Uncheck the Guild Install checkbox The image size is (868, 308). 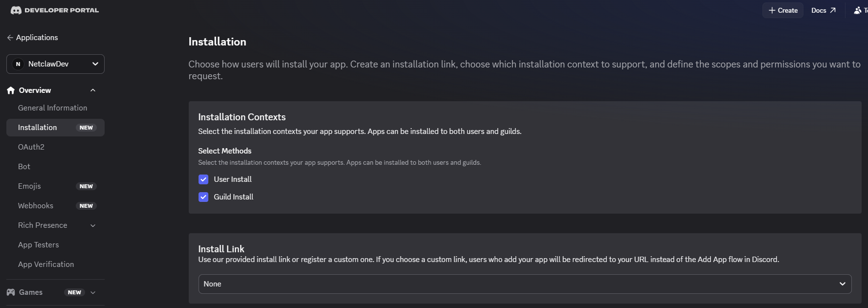coord(203,197)
